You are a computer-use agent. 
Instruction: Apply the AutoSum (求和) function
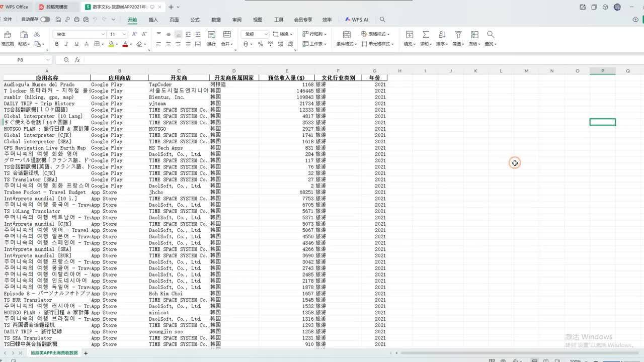click(x=426, y=34)
